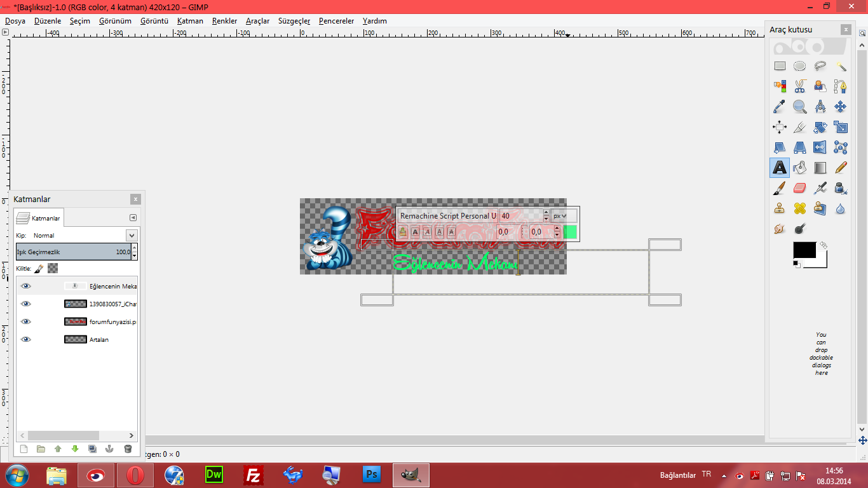Select the Shear tool
Image resolution: width=868 pixels, height=488 pixels.
tap(780, 147)
